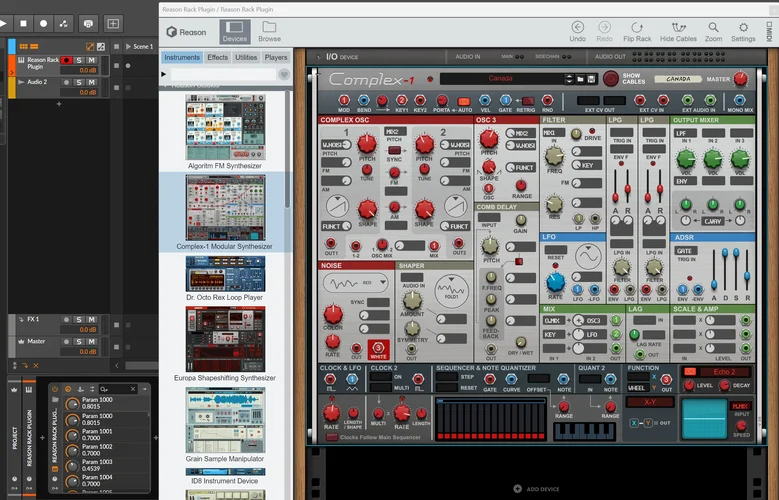Switch to the Devices view
The image size is (779, 500).
234,32
